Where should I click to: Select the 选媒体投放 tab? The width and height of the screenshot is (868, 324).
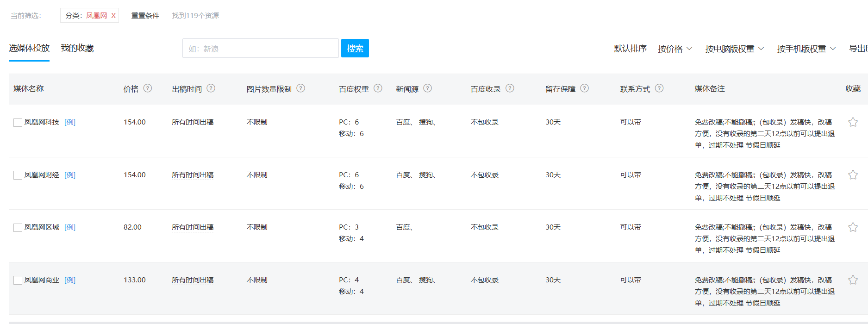(29, 48)
